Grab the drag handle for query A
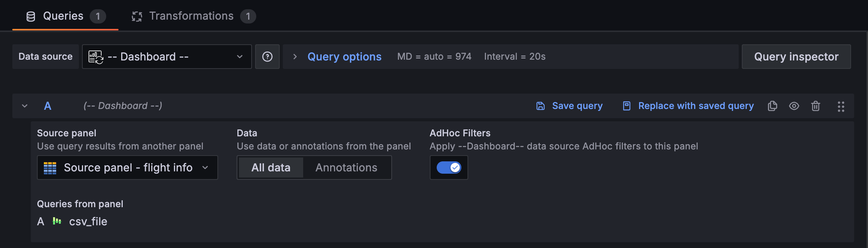This screenshot has width=868, height=248. [841, 106]
